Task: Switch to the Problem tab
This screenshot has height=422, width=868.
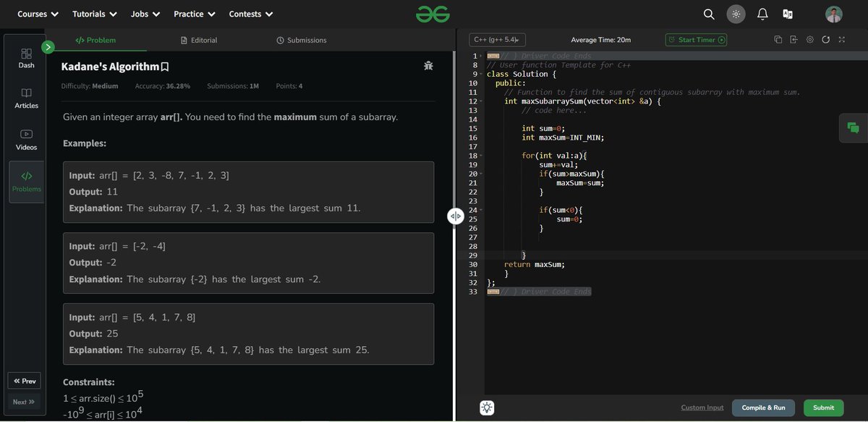Action: pyautogui.click(x=95, y=40)
